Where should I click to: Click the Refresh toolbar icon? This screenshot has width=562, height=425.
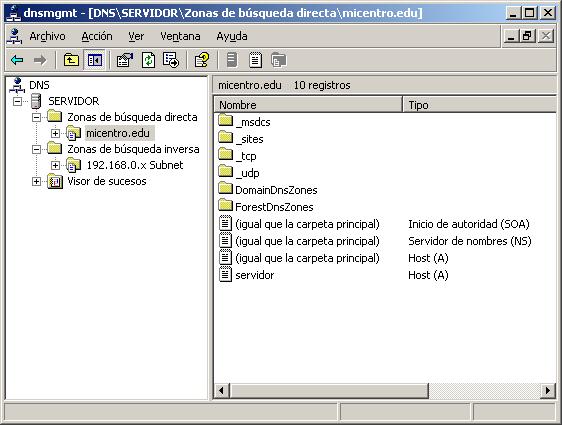click(x=148, y=60)
